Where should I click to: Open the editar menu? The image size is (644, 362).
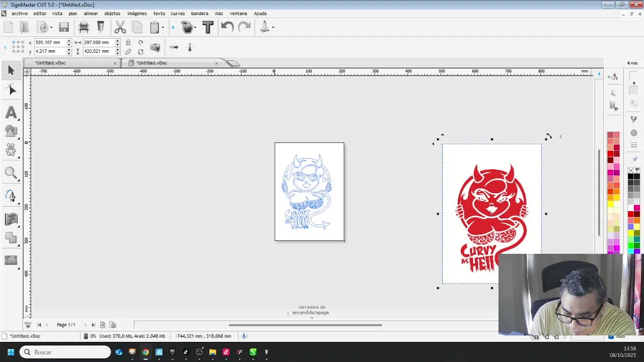point(40,14)
